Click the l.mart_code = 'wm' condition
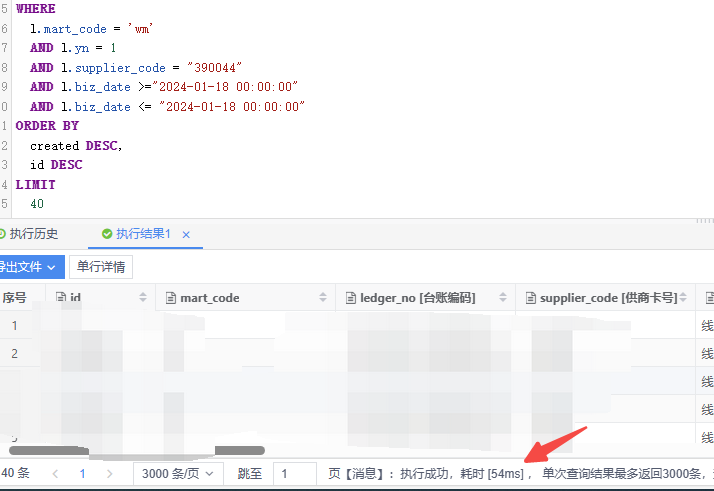This screenshot has height=491, width=714. 91,29
